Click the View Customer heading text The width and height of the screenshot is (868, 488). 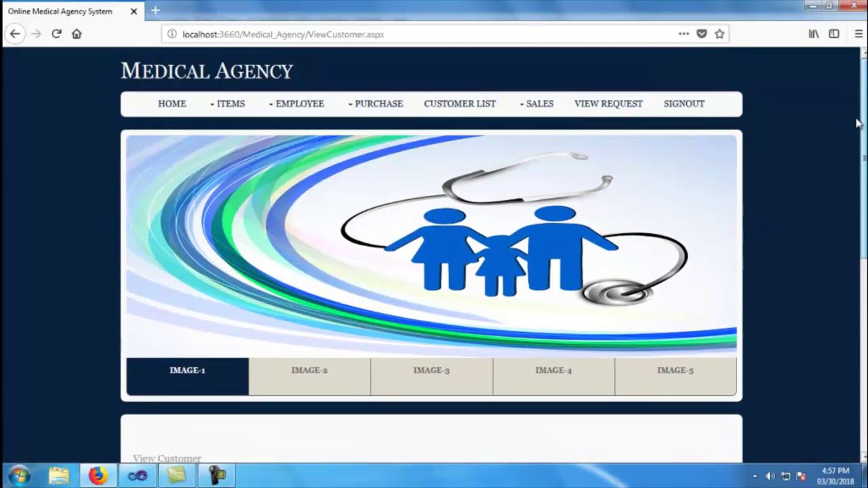(167, 458)
